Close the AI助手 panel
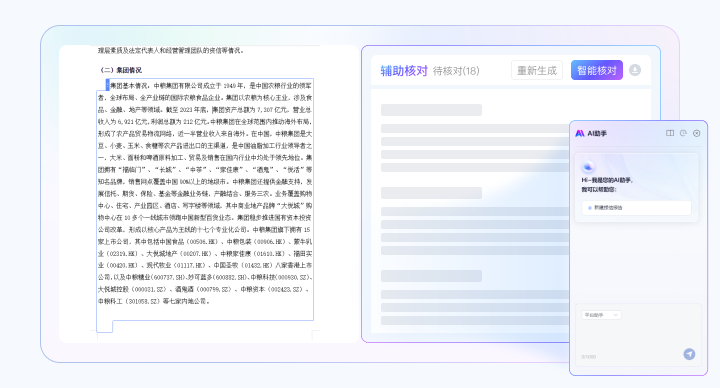This screenshot has width=720, height=388. 697,133
